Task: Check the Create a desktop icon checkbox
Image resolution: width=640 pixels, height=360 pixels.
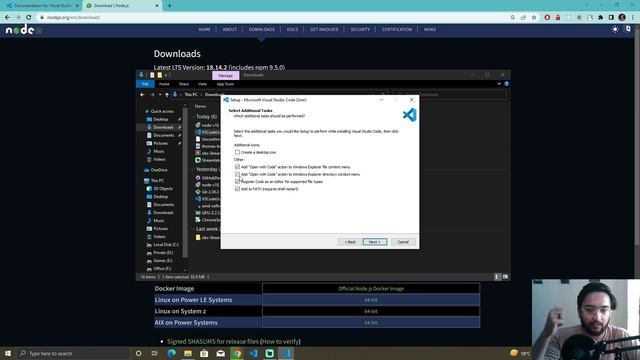Action: tap(237, 152)
